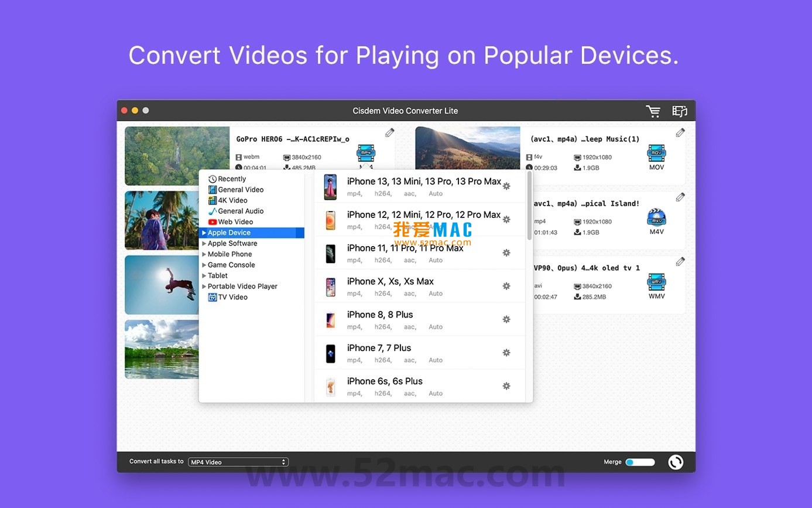Toggle the Merge switch
The height and width of the screenshot is (508, 812).
coord(640,462)
